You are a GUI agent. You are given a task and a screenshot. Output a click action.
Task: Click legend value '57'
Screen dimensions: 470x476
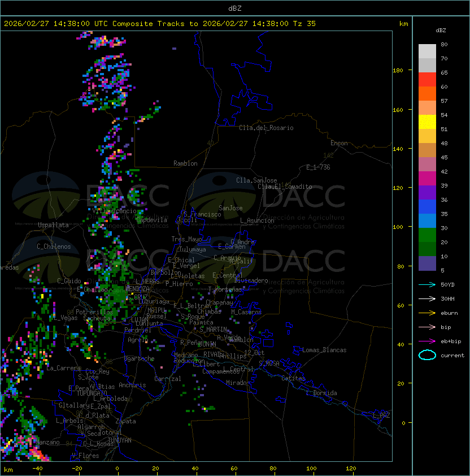coord(444,101)
